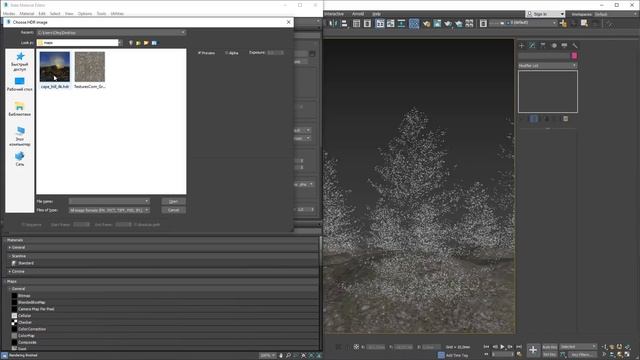This screenshot has width=640, height=360.
Task: Select the Camera Map Per Pixel entry
Action: (x=36, y=309)
